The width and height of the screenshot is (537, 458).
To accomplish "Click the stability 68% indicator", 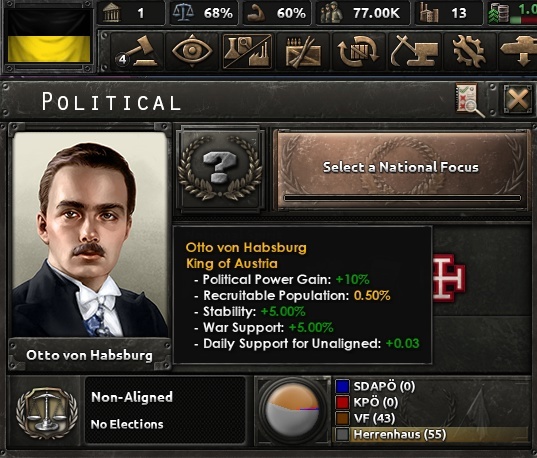I will 203,13.
